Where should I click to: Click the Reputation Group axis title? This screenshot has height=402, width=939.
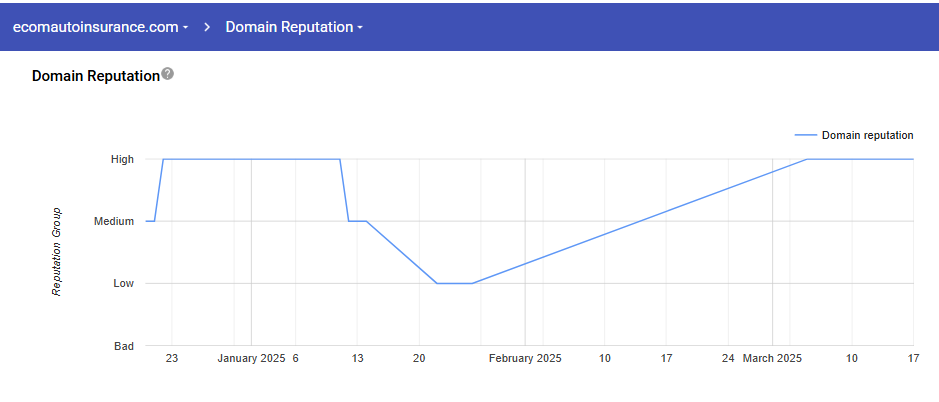click(58, 252)
